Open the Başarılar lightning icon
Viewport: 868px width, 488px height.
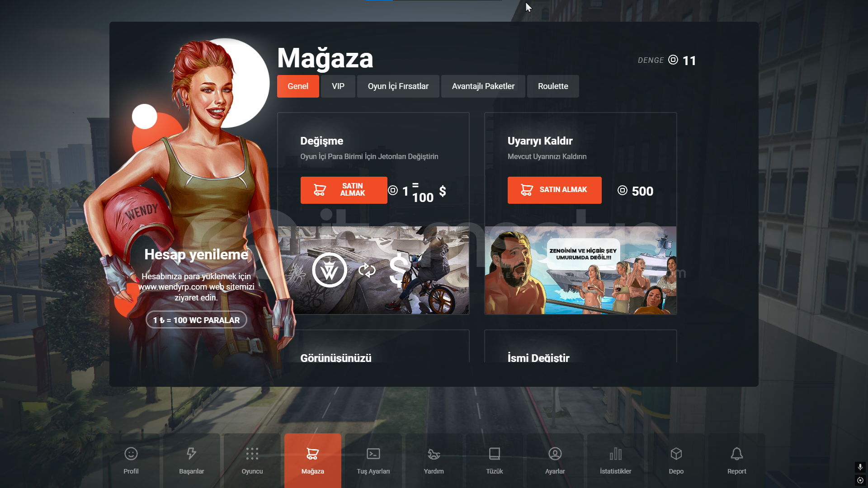(x=192, y=454)
